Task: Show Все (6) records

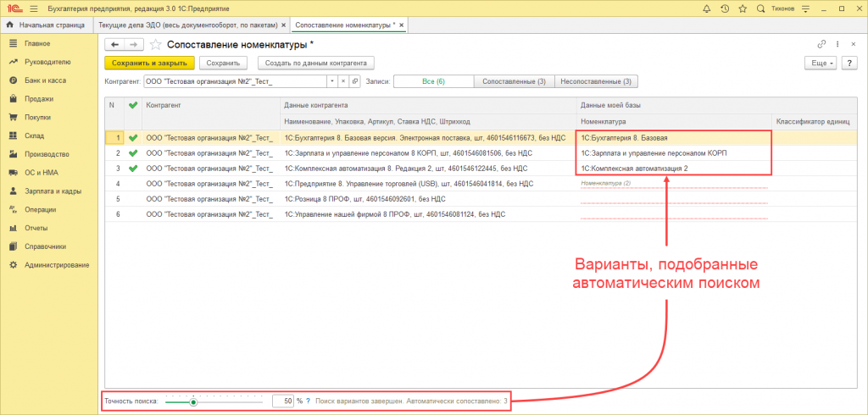Action: click(x=433, y=81)
